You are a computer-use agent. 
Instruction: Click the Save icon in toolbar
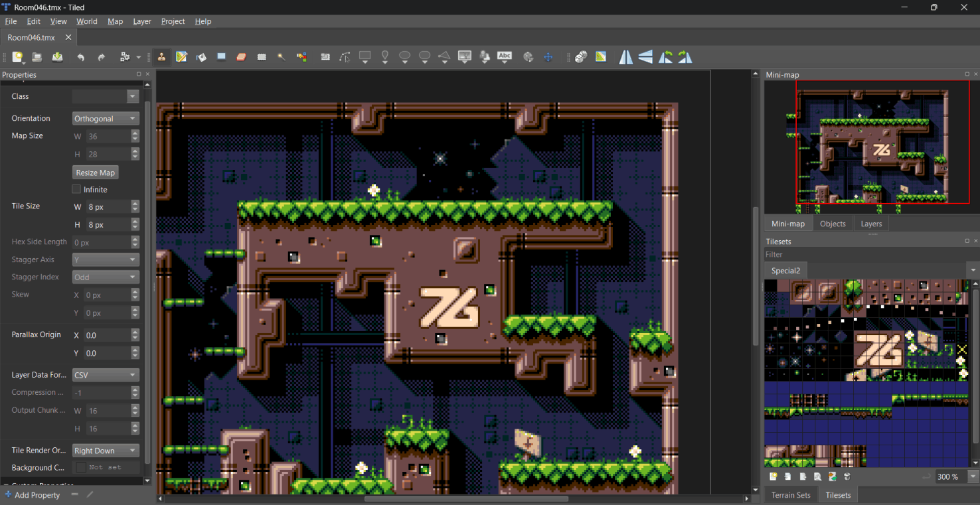click(x=58, y=57)
